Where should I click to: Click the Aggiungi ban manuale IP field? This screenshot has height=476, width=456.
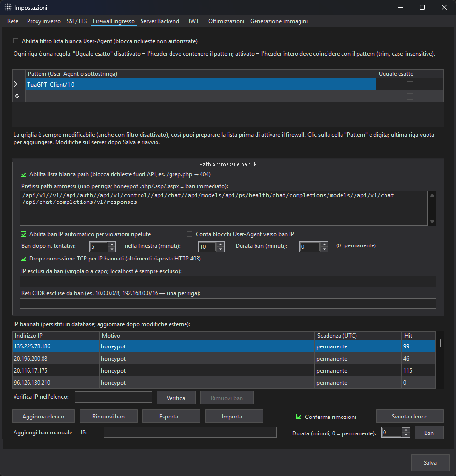(190, 433)
